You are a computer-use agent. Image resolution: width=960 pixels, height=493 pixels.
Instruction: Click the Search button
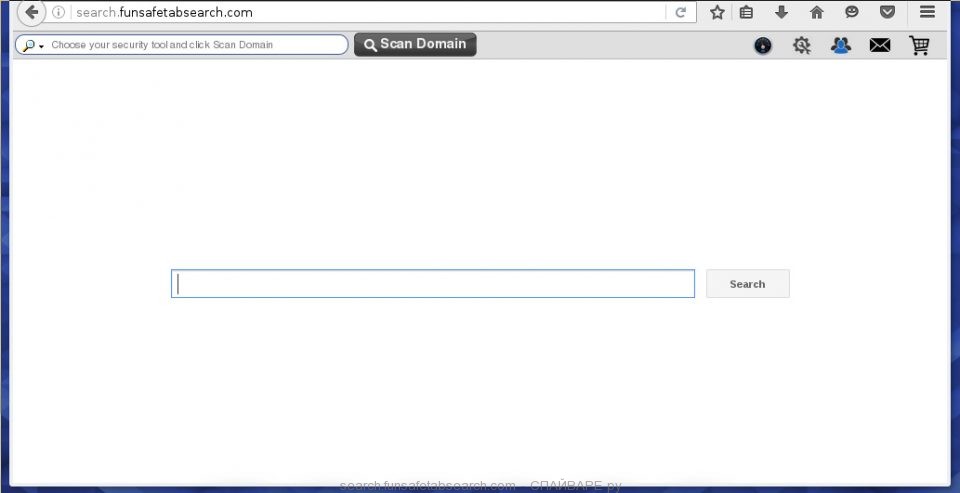(747, 284)
